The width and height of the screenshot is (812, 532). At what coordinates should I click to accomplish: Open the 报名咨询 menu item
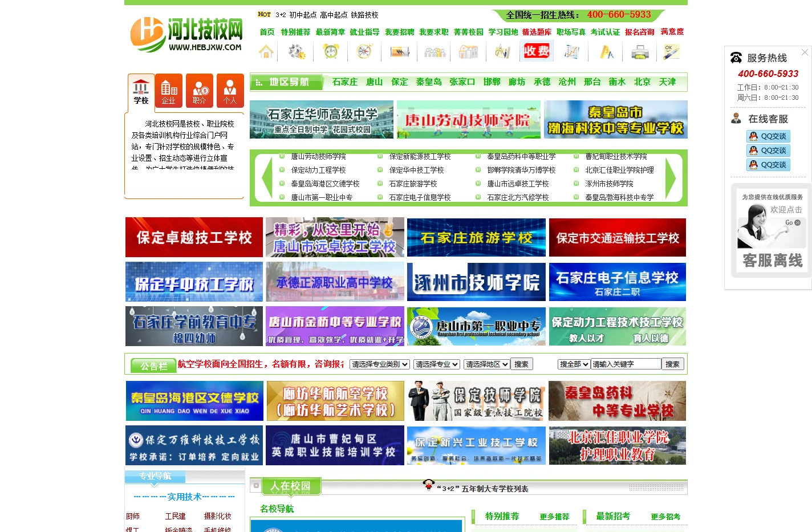pyautogui.click(x=639, y=32)
